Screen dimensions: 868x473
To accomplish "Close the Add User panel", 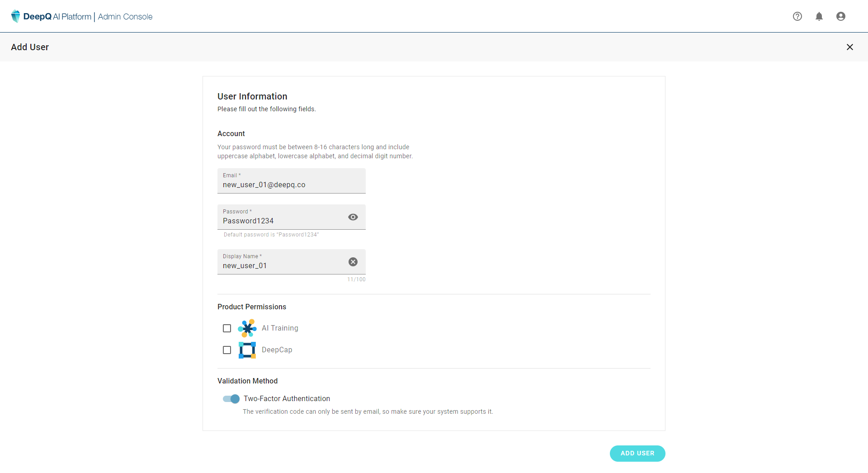I will (850, 47).
